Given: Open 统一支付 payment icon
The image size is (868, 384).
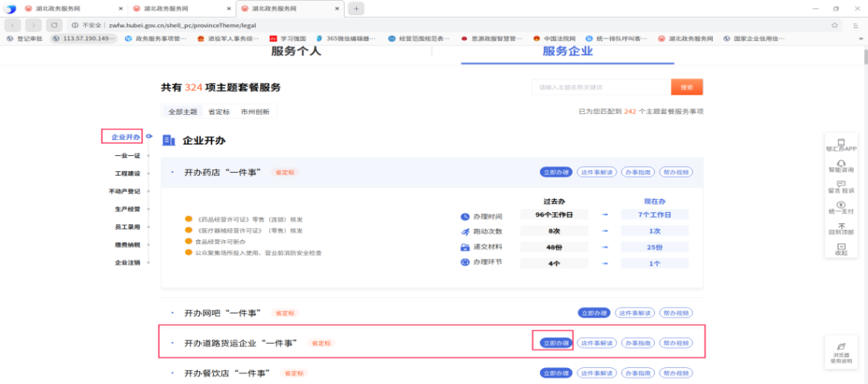Looking at the screenshot, I should 841,204.
